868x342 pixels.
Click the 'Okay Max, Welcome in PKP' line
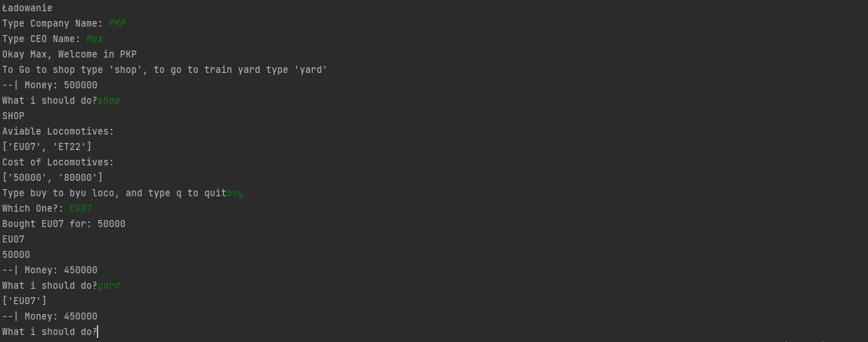[69, 54]
